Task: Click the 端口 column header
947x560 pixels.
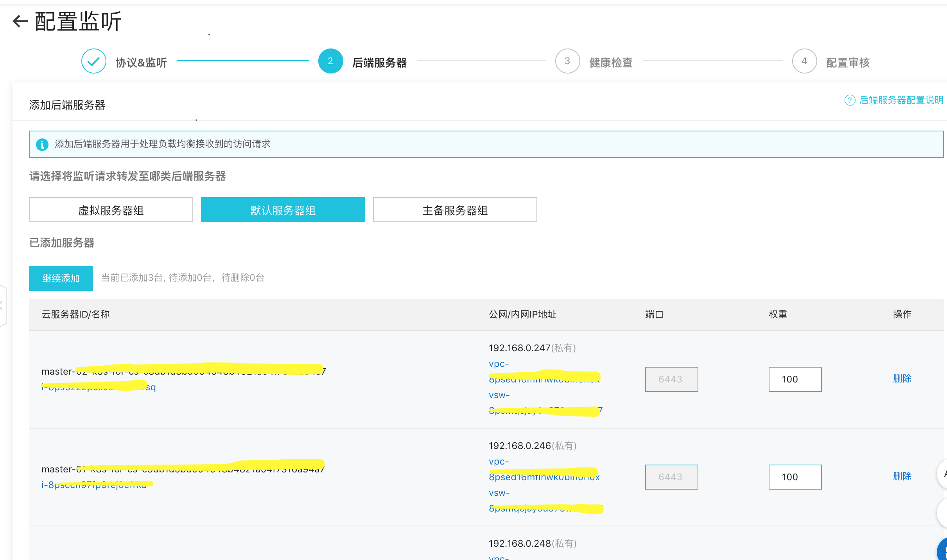Action: 654,314
